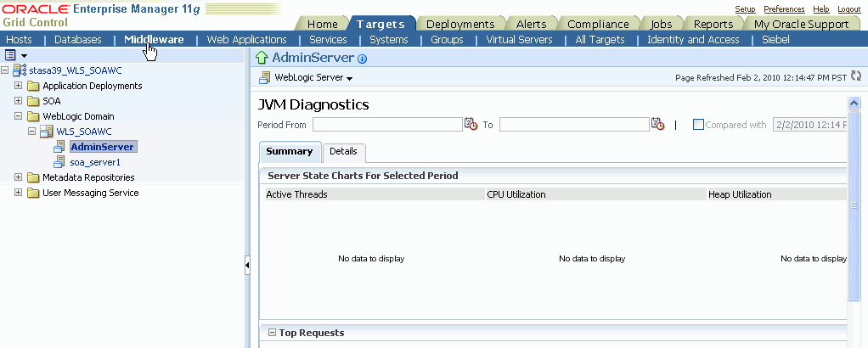Collapse the left navigation pane splitter

pos(247,267)
